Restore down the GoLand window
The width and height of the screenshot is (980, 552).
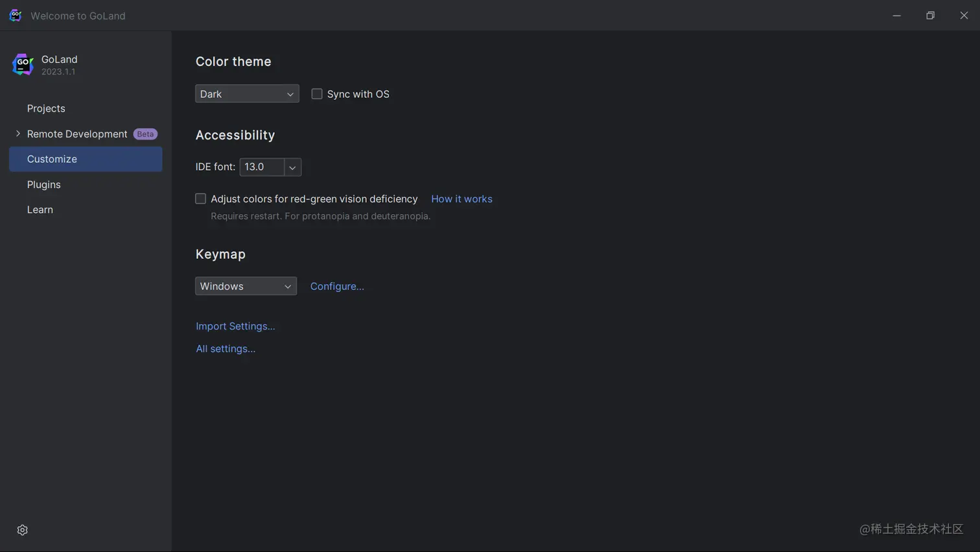[930, 16]
